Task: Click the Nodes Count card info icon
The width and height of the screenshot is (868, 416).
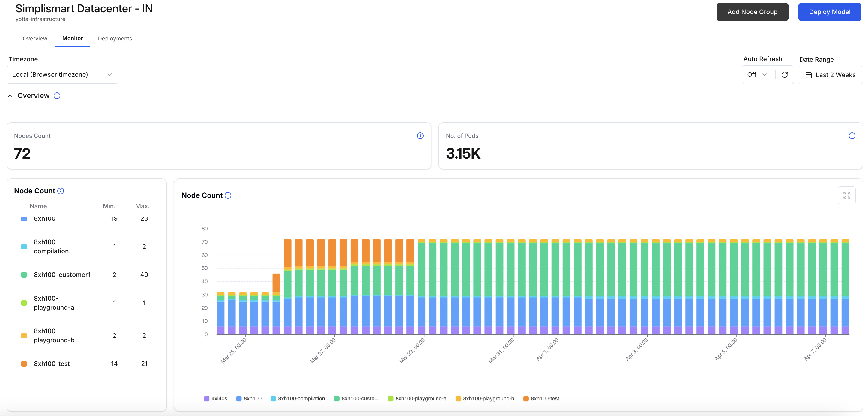Action: point(420,136)
